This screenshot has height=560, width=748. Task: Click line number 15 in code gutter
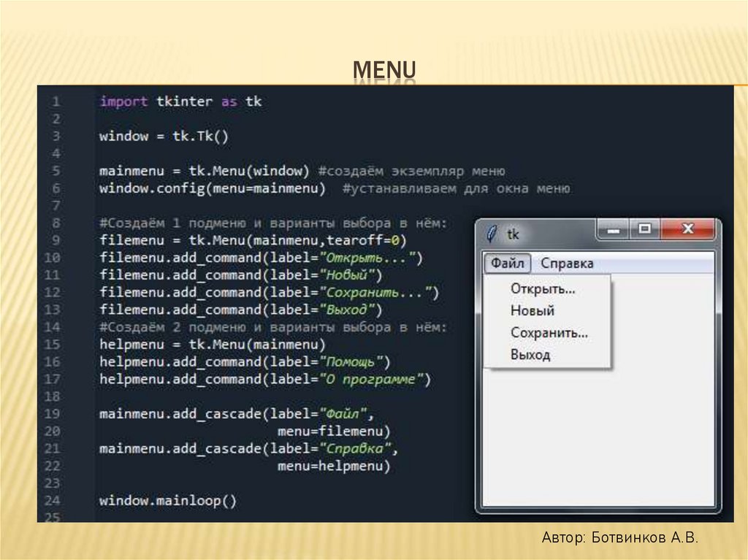click(x=53, y=345)
